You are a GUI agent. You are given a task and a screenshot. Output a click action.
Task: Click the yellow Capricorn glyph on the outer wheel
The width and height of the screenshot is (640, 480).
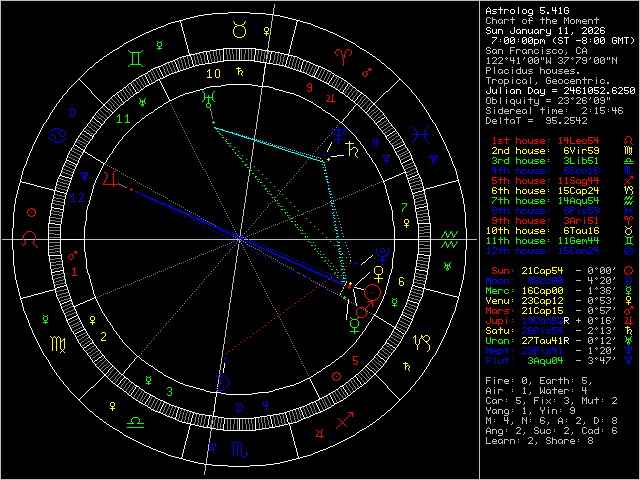[x=422, y=343]
